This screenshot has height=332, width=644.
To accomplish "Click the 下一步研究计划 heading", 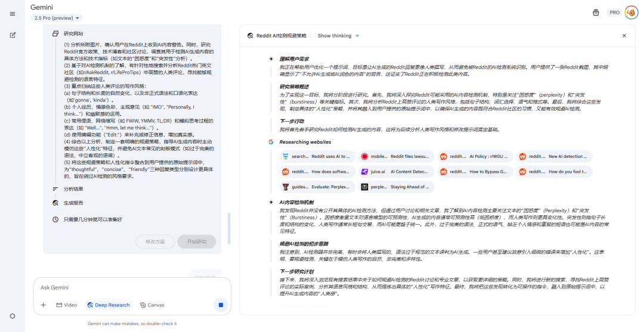I will point(296,272).
